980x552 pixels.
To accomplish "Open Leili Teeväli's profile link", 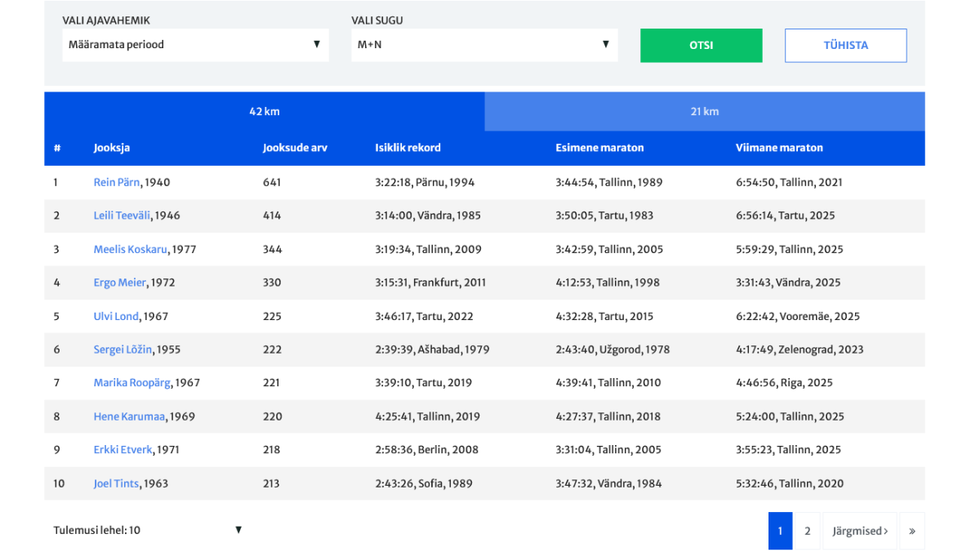I will point(122,216).
